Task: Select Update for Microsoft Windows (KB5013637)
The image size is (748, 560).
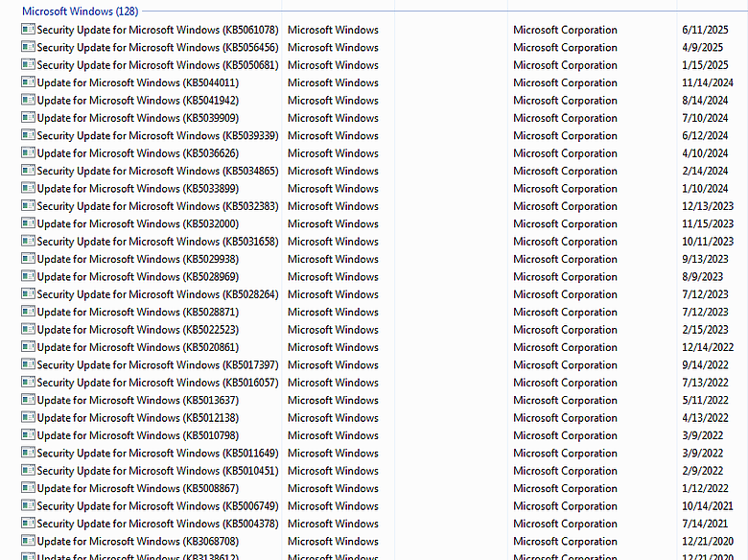Action: tap(138, 400)
